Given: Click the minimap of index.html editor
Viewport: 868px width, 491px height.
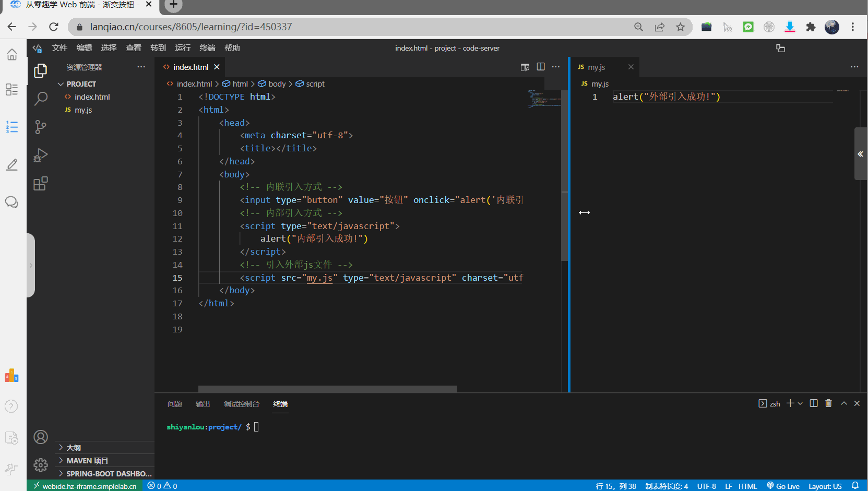Looking at the screenshot, I should 543,99.
